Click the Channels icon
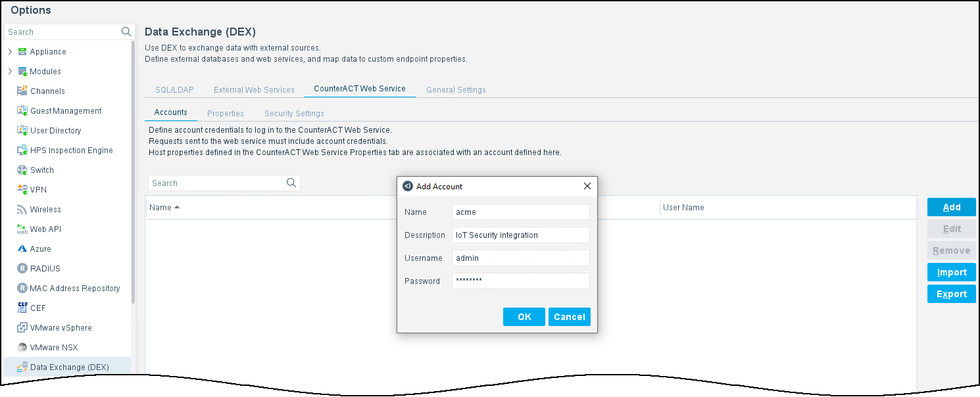This screenshot has height=397, width=980. click(22, 91)
